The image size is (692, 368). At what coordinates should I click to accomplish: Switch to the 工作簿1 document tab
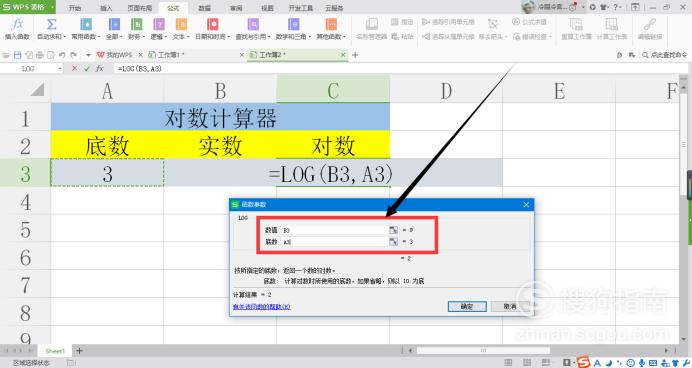pyautogui.click(x=196, y=55)
